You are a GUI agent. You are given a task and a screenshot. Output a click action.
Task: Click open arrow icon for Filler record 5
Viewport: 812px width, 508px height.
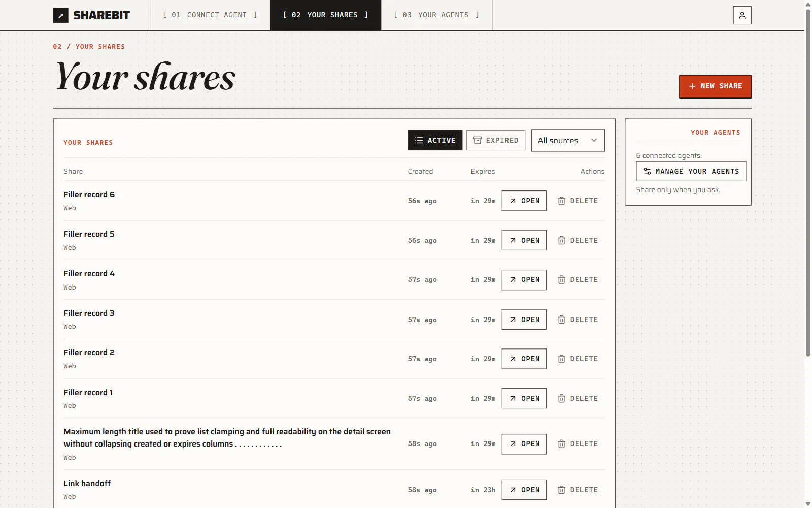tap(513, 240)
